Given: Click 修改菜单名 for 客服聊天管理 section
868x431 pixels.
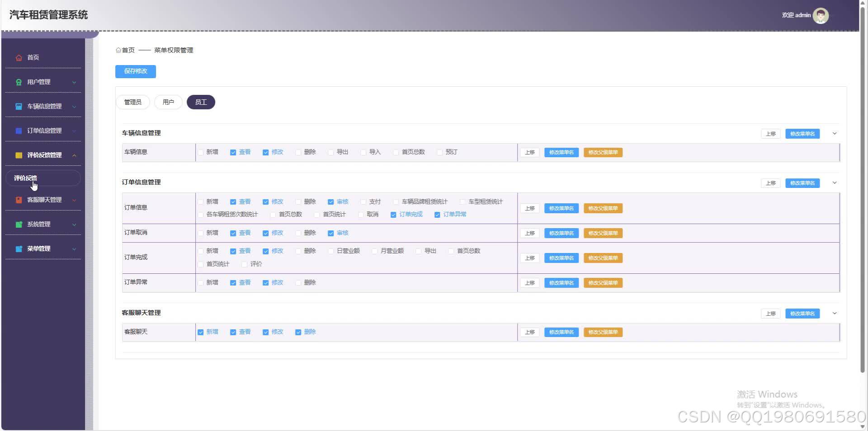Looking at the screenshot, I should pyautogui.click(x=802, y=314).
